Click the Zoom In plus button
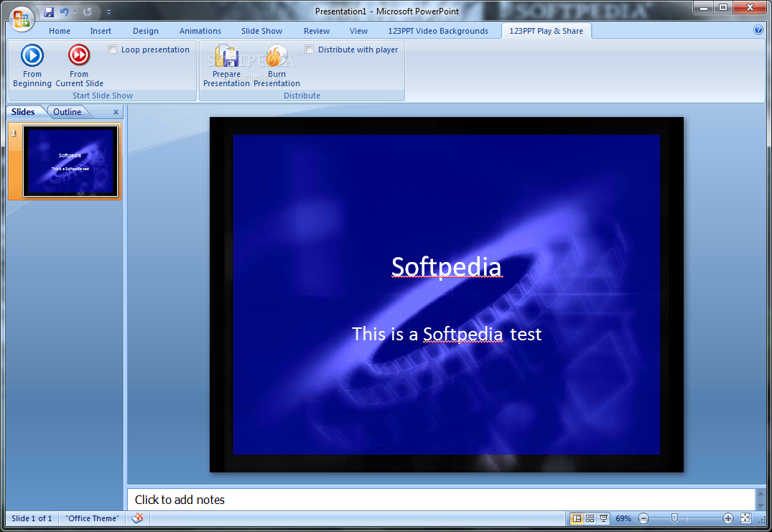This screenshot has height=532, width=772. [728, 518]
